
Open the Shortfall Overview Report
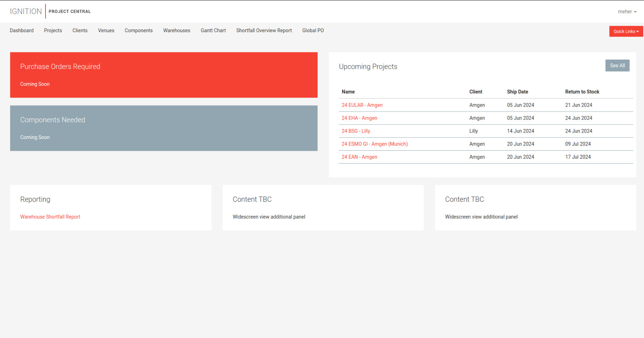click(264, 31)
